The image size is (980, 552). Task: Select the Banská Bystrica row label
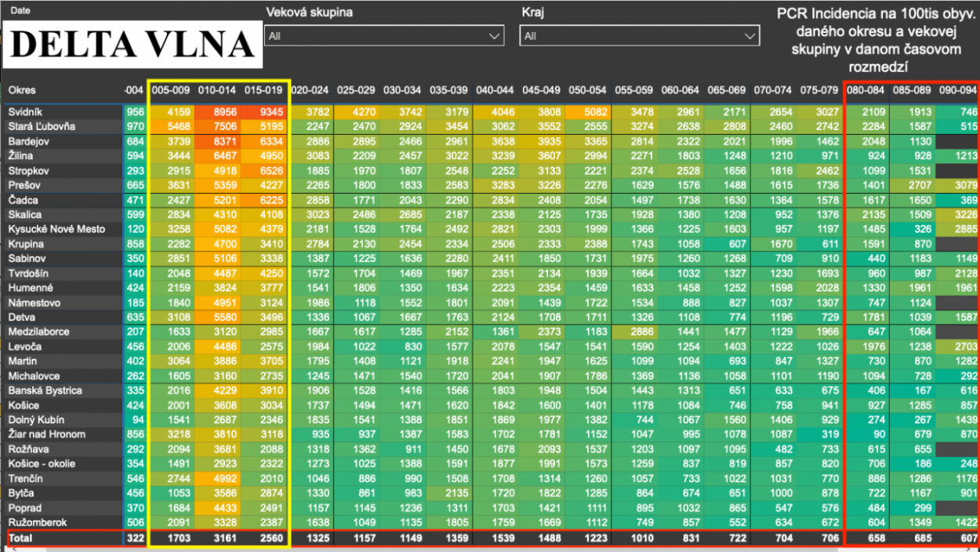point(42,390)
